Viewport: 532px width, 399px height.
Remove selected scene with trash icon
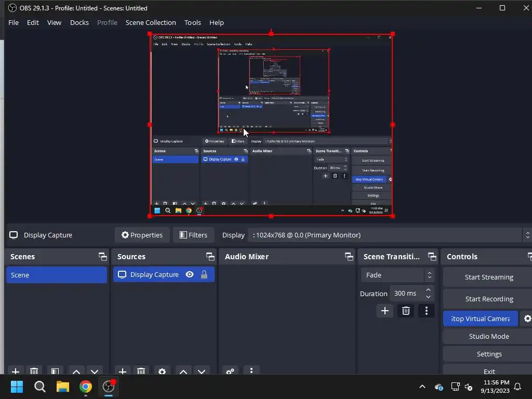(x=34, y=371)
